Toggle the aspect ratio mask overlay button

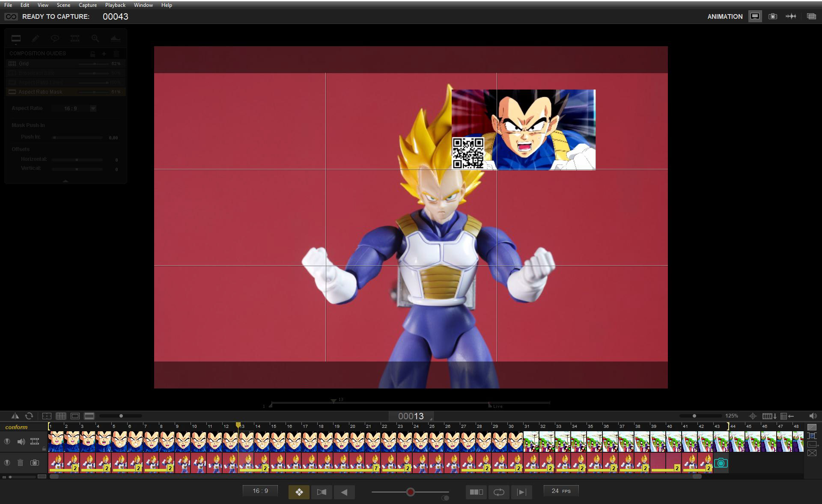89,416
